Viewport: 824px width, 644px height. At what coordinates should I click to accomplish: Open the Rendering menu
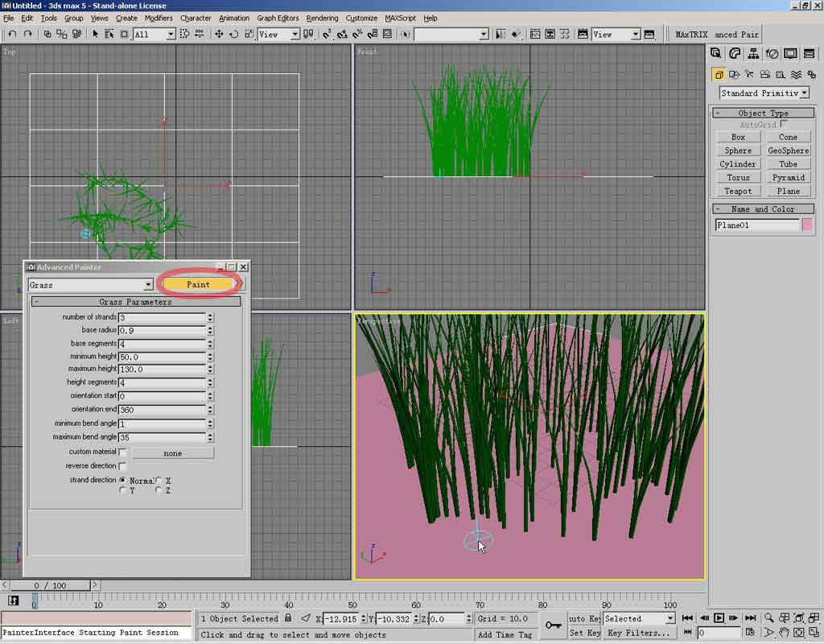coord(322,18)
